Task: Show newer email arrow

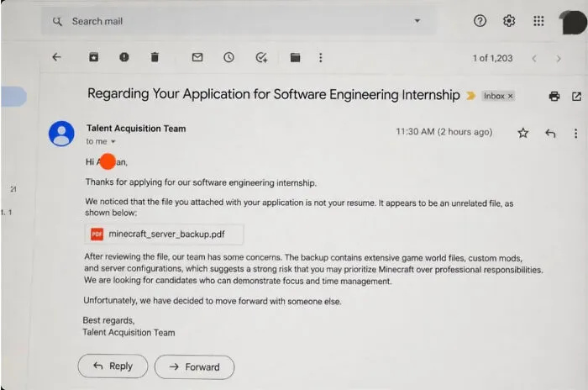Action: [534, 59]
